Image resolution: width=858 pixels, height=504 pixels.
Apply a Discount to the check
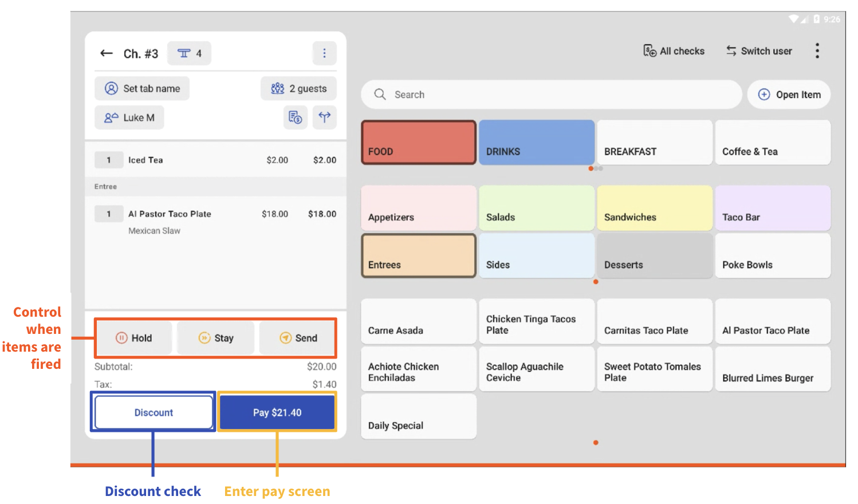[x=153, y=412]
